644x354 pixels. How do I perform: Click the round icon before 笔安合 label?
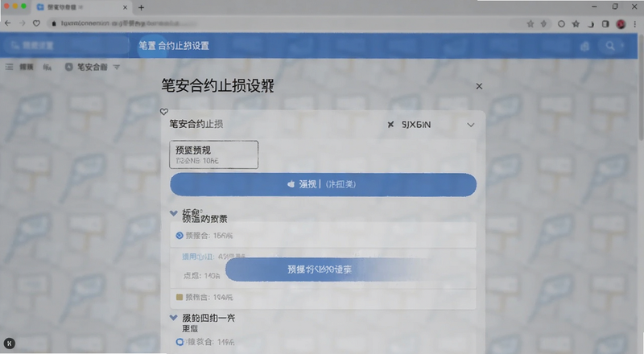pos(68,67)
